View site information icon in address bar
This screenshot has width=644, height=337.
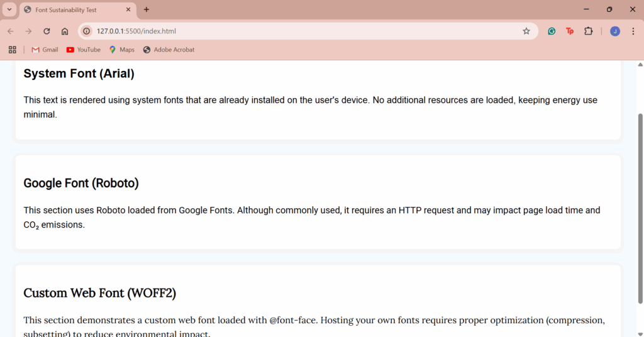tap(87, 31)
